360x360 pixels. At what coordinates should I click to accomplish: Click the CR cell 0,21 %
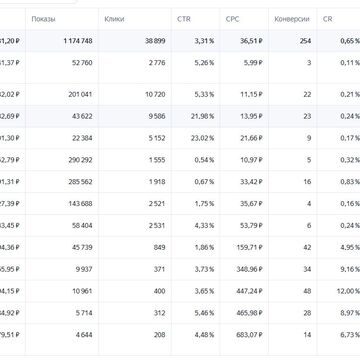pyautogui.click(x=350, y=94)
